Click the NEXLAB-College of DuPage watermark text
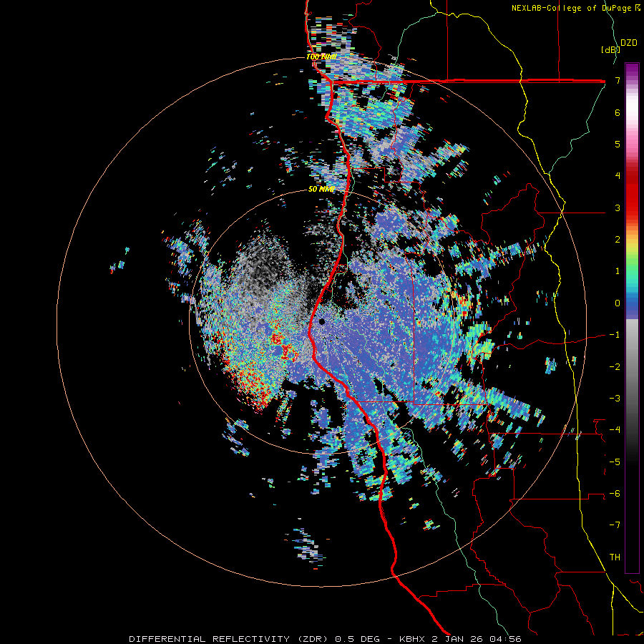Screen dimensions: 644x644 (x=572, y=8)
